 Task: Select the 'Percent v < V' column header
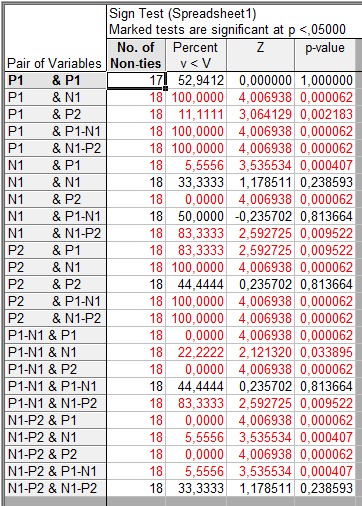click(196, 55)
